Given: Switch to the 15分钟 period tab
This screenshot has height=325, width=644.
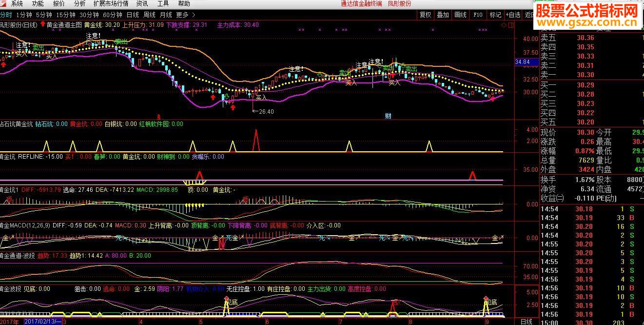Looking at the screenshot, I should click(x=66, y=15).
